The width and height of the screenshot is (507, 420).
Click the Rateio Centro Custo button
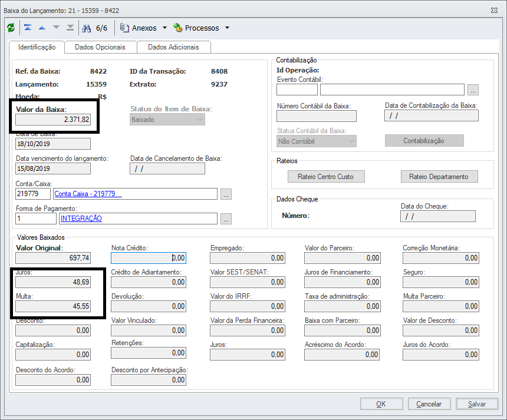pos(326,177)
